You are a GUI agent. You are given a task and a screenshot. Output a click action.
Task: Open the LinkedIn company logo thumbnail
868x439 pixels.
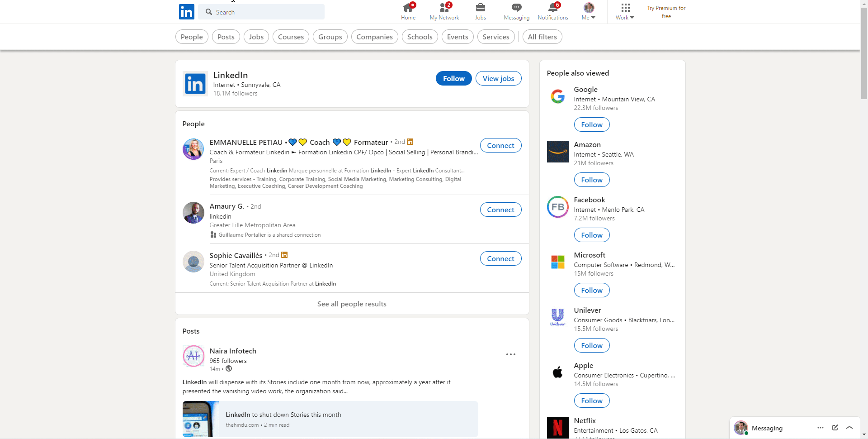click(195, 84)
